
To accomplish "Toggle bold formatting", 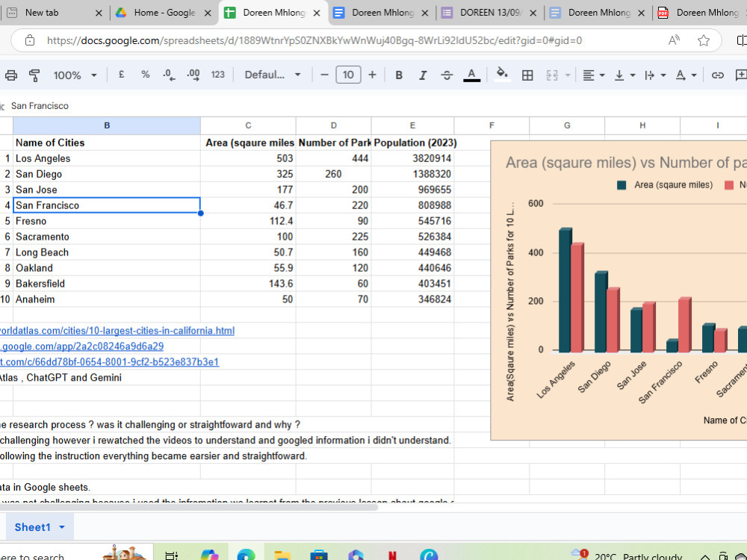I will coord(399,75).
